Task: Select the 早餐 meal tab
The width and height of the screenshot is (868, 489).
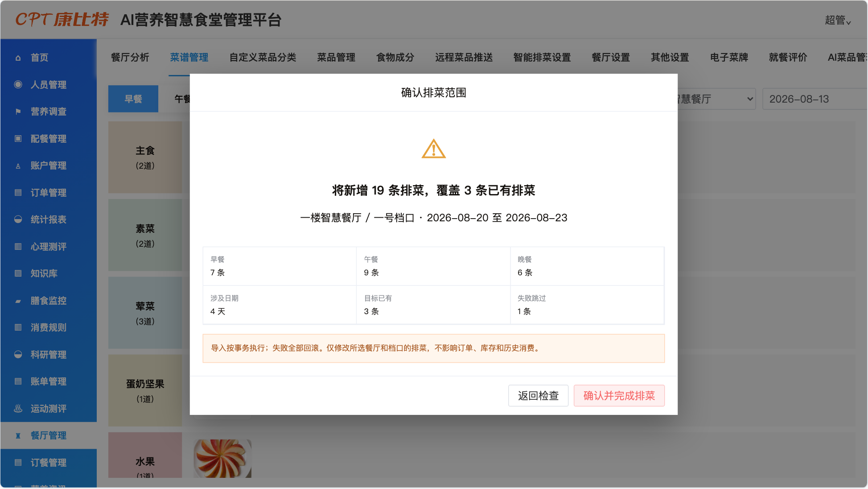Action: 133,99
